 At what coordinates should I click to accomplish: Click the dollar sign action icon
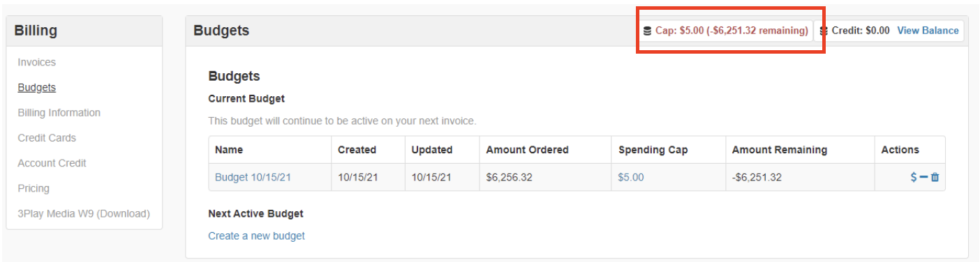click(914, 177)
